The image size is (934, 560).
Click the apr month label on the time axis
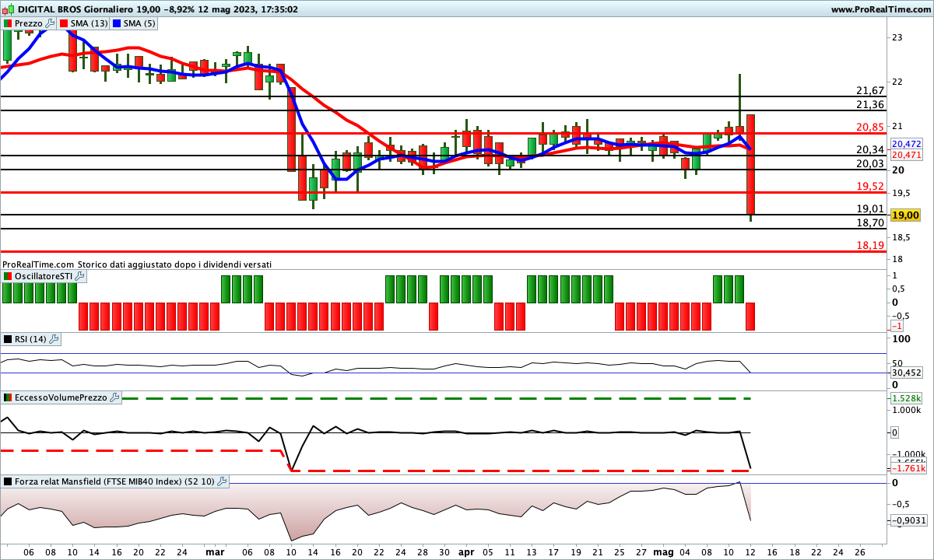point(466,551)
